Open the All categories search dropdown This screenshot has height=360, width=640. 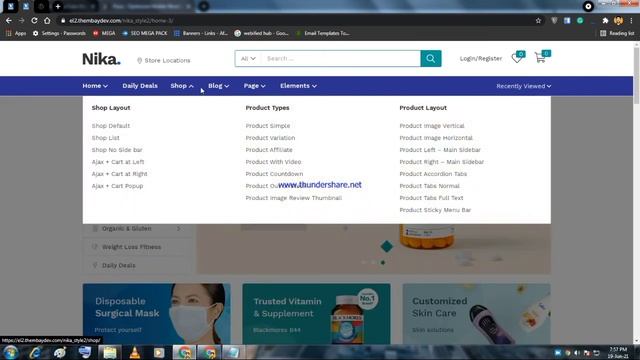coord(248,58)
